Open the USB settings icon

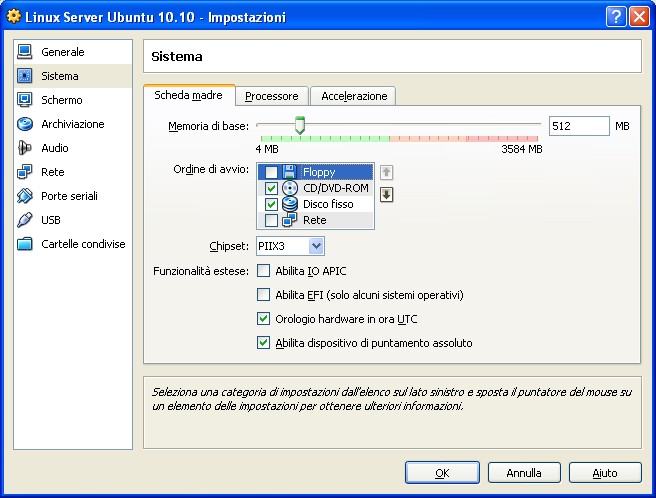(25, 220)
